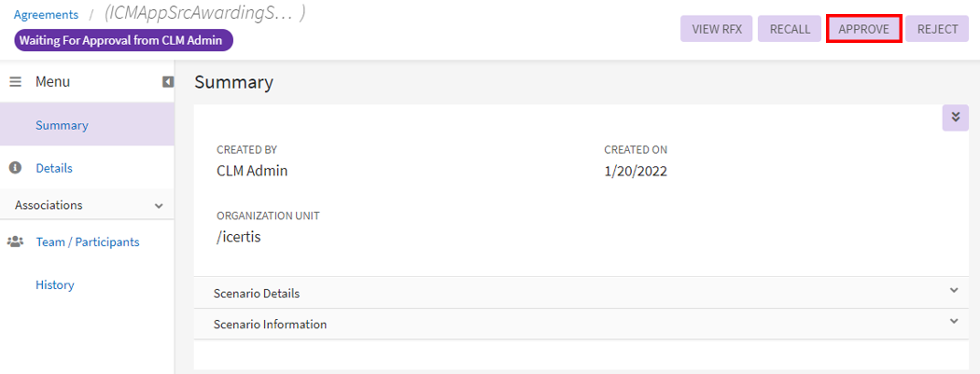Open Team / Participants page

tap(88, 242)
